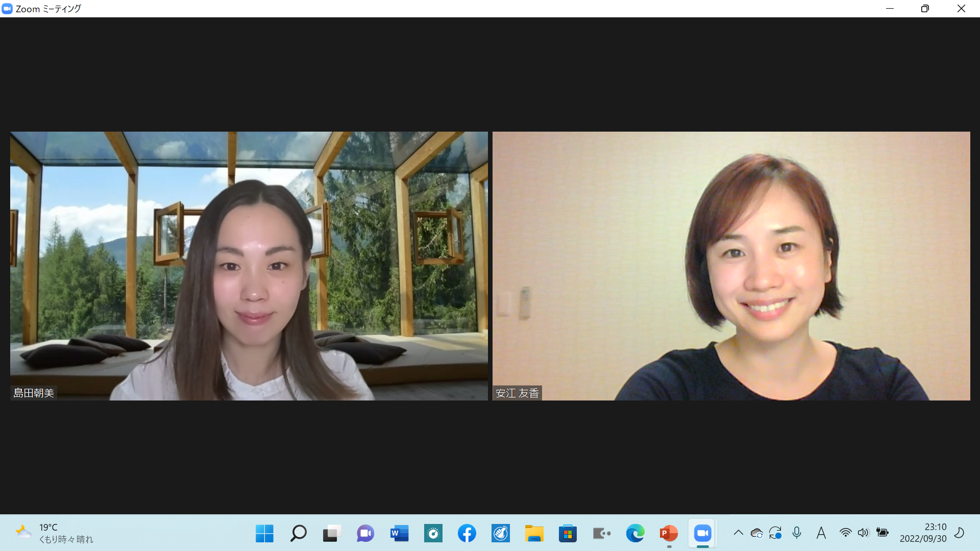Open clock showing 23:10 2022/09/30
This screenshot has height=551, width=980.
(923, 533)
